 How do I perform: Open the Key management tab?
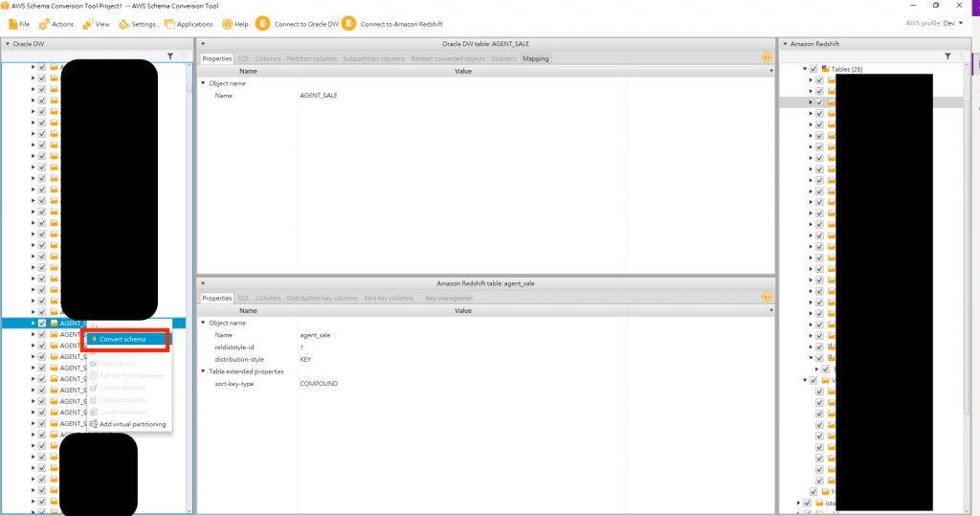(449, 298)
